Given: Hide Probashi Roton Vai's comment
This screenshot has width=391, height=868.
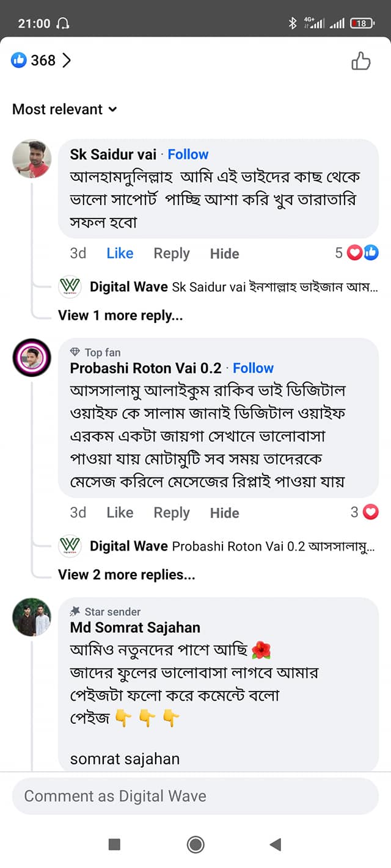Looking at the screenshot, I should (x=224, y=513).
